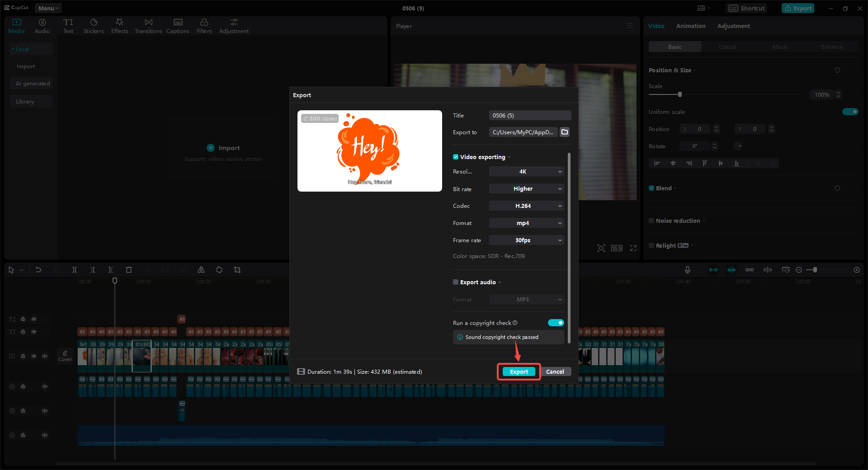
Task: Disable the copyright check toggle
Action: coord(556,323)
